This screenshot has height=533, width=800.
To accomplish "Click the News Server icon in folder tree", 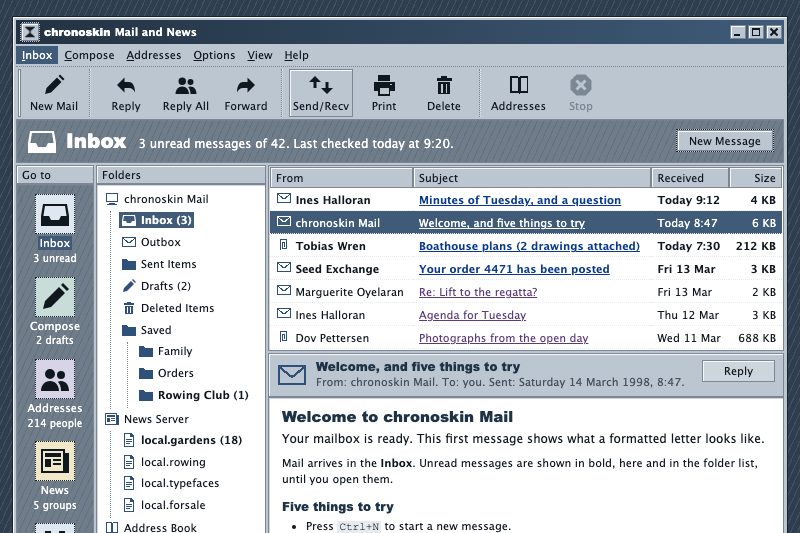I will (112, 419).
